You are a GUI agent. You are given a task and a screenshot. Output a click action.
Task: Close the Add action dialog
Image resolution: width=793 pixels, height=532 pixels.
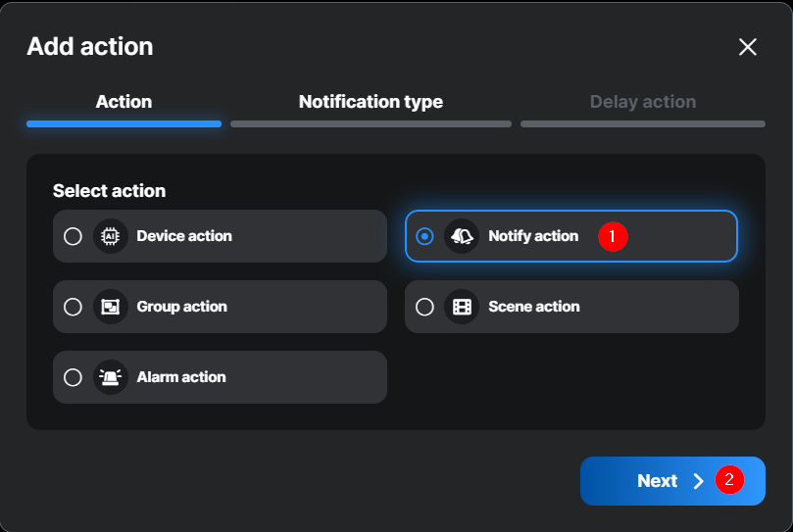pyautogui.click(x=748, y=47)
